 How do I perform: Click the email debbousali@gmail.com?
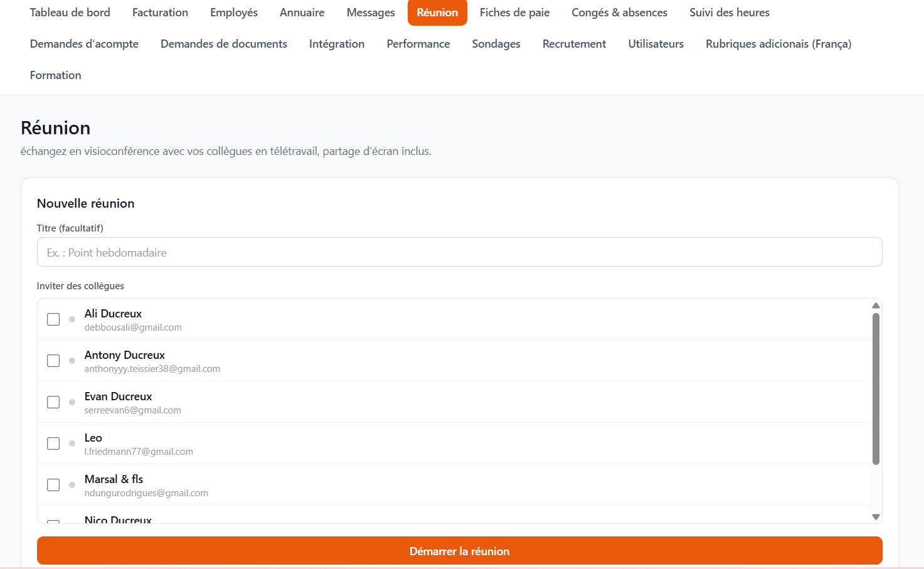(x=133, y=327)
